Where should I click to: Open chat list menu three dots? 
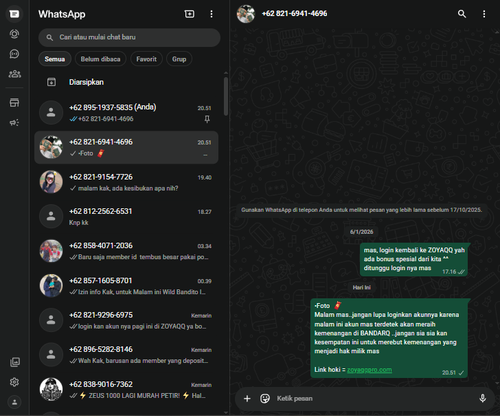211,14
